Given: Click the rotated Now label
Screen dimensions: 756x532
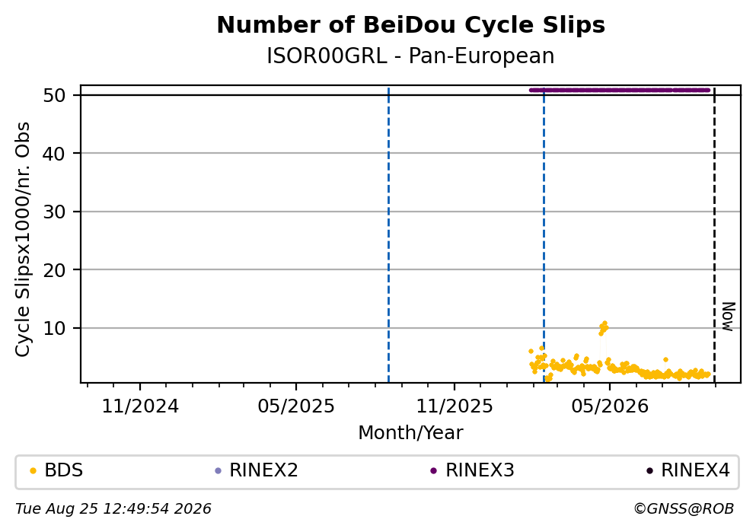Looking at the screenshot, I should click(729, 317).
